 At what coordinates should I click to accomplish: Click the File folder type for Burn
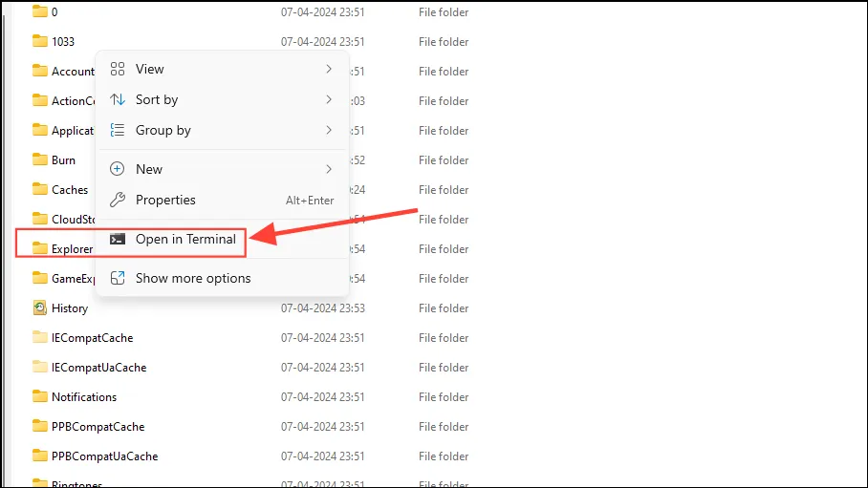[x=444, y=159]
